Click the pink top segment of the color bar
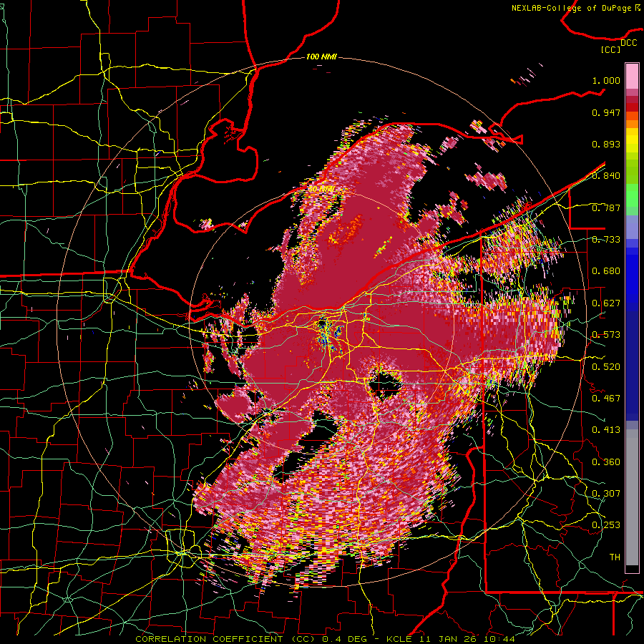This screenshot has width=644, height=644. coord(632,77)
